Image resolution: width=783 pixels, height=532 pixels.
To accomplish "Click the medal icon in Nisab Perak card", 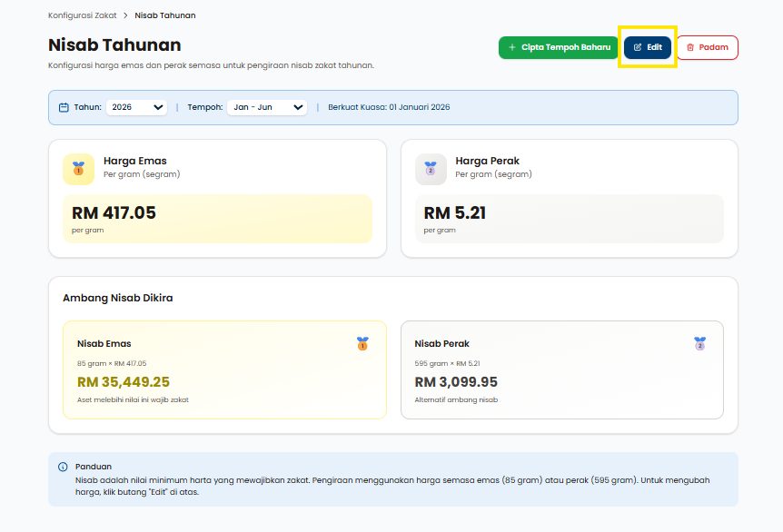I will click(699, 343).
